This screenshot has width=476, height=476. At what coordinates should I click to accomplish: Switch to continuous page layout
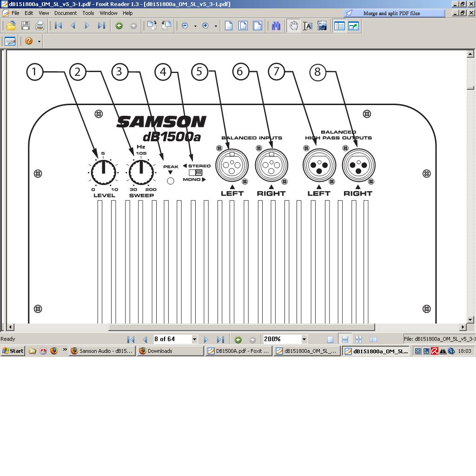[x=345, y=339]
